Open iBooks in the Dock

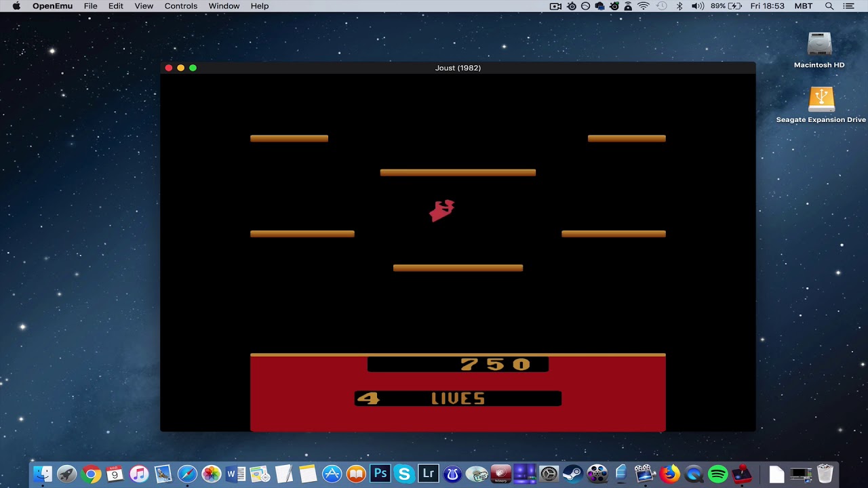click(356, 474)
